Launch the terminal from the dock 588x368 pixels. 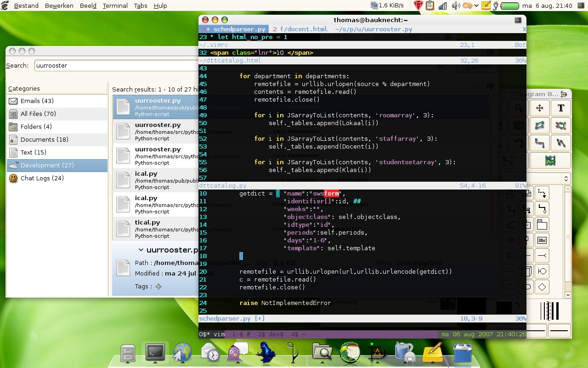click(x=155, y=352)
